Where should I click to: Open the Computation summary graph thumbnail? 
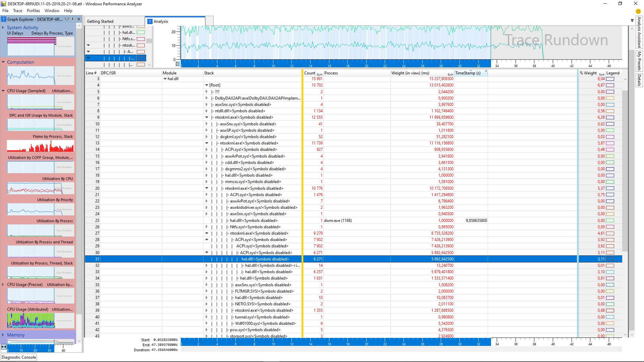point(41,75)
